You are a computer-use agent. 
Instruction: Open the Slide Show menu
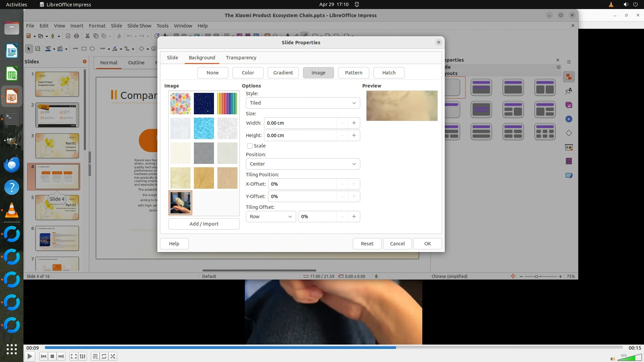pos(139,26)
